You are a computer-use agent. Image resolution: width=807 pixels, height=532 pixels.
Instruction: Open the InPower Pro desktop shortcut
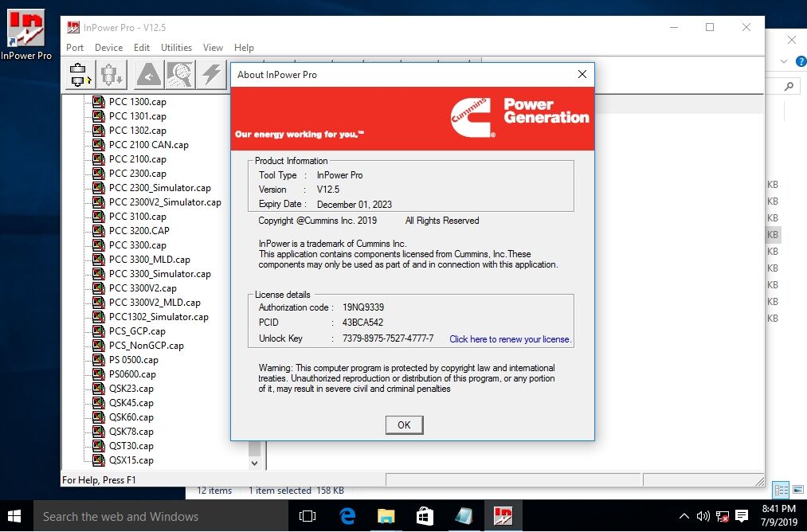[25, 34]
